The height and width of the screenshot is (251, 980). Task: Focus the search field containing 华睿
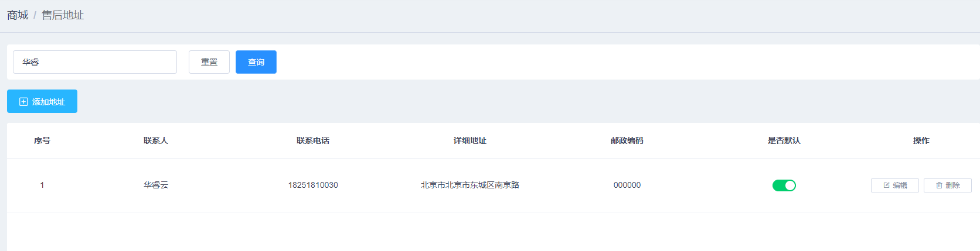pyautogui.click(x=95, y=62)
